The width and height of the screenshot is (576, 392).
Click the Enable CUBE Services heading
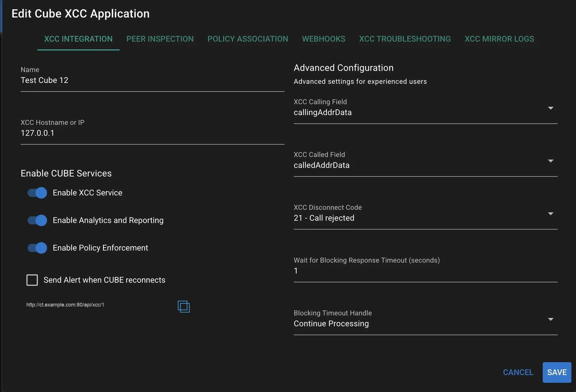tap(66, 173)
